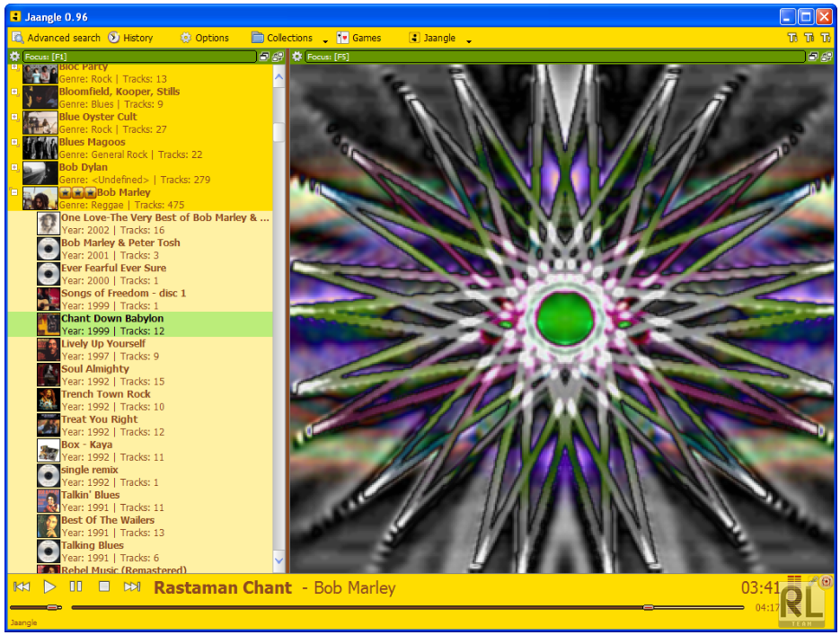840x635 pixels.
Task: Open the Collections dropdown arrow
Action: click(x=325, y=40)
